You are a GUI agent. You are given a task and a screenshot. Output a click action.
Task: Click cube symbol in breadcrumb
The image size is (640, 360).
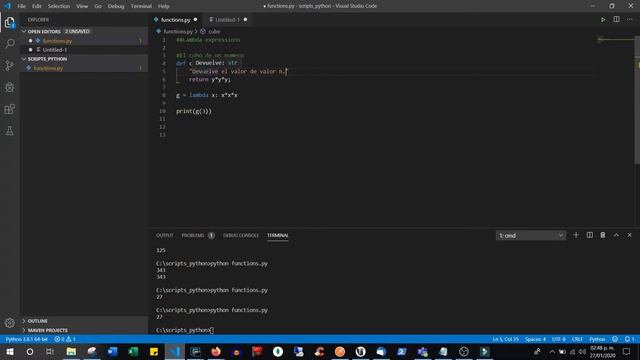point(214,31)
